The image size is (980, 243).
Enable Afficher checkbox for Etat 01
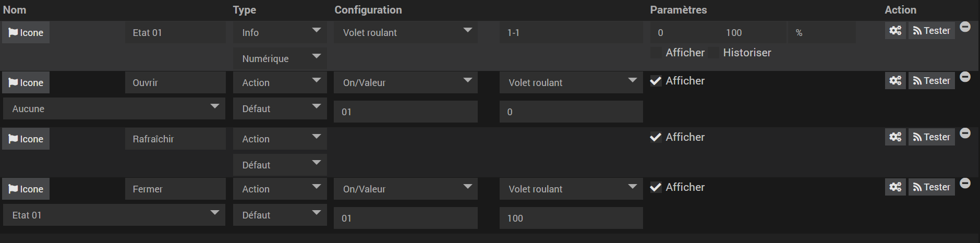click(656, 53)
